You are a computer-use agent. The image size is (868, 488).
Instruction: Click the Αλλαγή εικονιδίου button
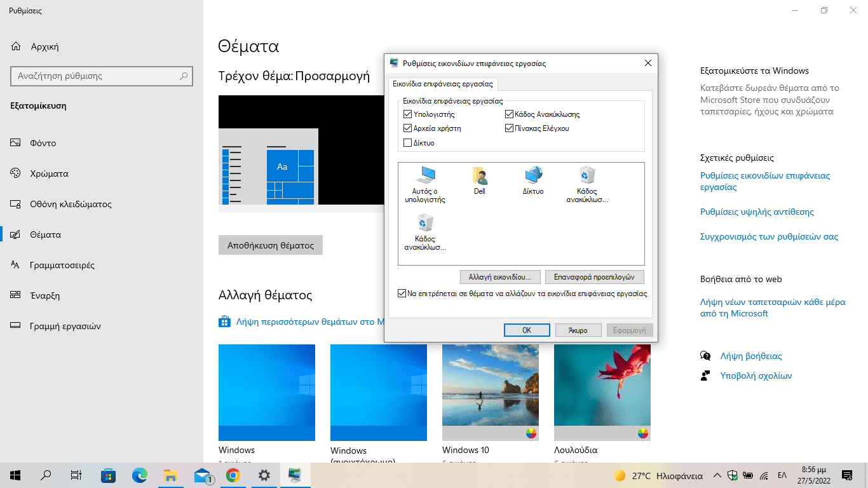click(500, 277)
